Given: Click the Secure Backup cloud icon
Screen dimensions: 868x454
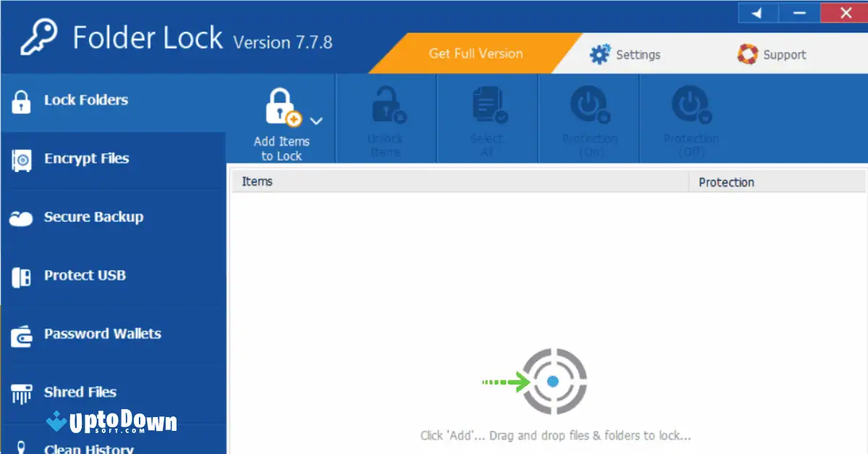Looking at the screenshot, I should [22, 217].
